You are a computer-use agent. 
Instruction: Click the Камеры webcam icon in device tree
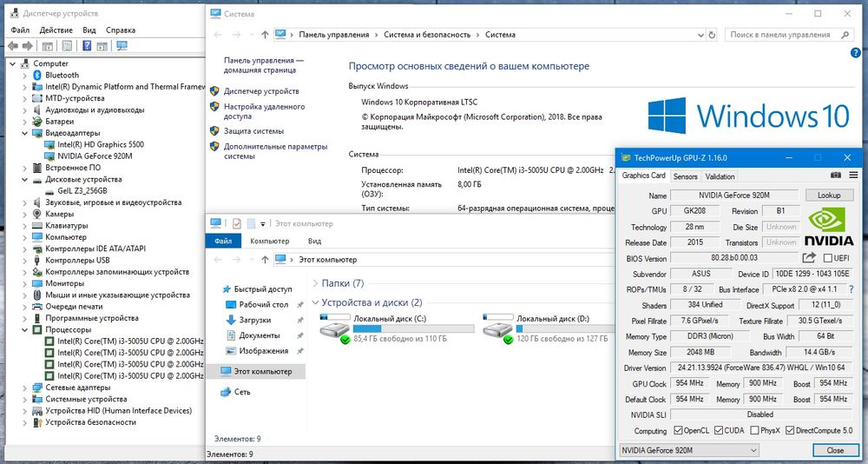[37, 214]
